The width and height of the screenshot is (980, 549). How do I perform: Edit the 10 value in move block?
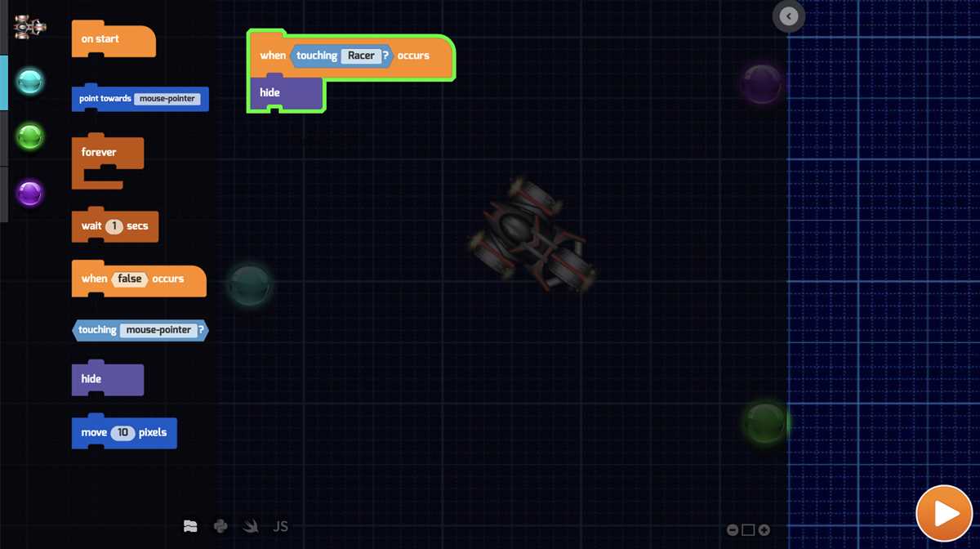122,433
